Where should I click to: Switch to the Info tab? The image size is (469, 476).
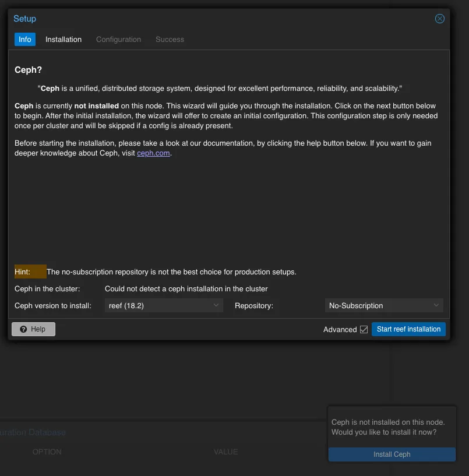tap(25, 40)
